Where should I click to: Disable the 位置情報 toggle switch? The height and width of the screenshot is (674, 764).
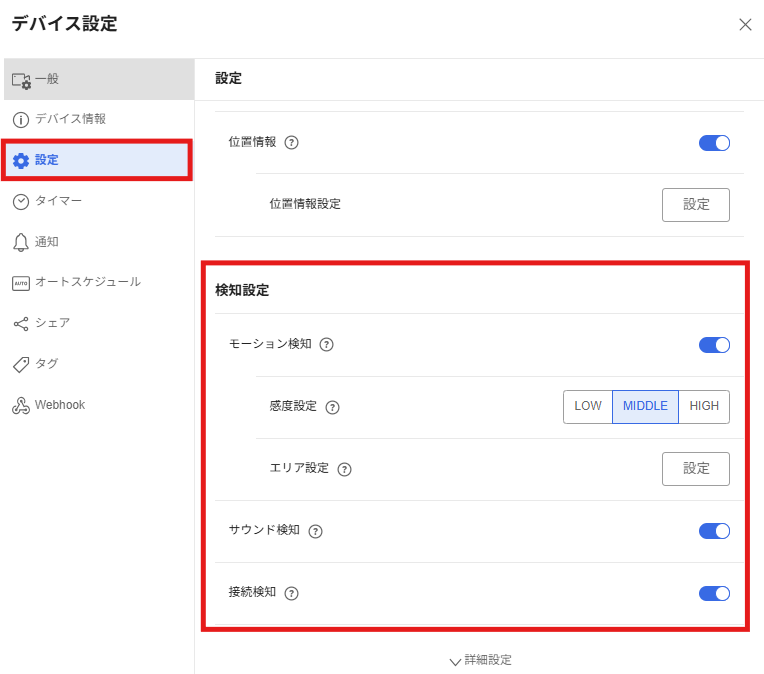coord(714,143)
